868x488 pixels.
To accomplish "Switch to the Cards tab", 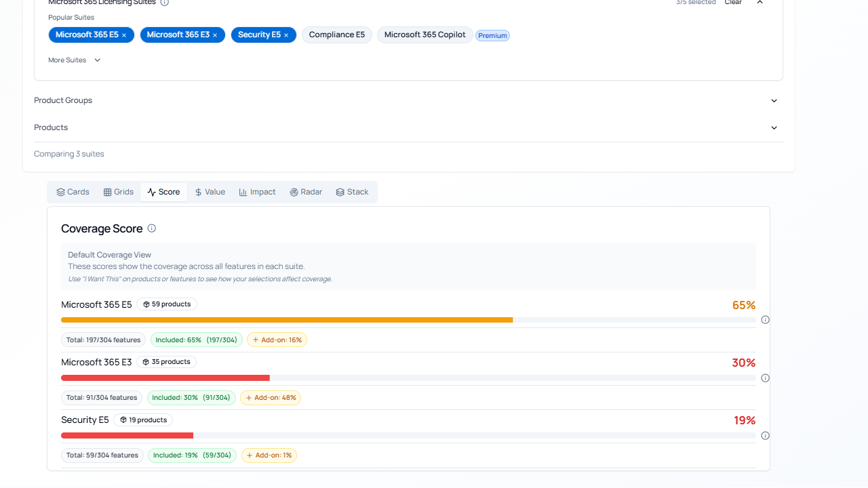I will (73, 192).
